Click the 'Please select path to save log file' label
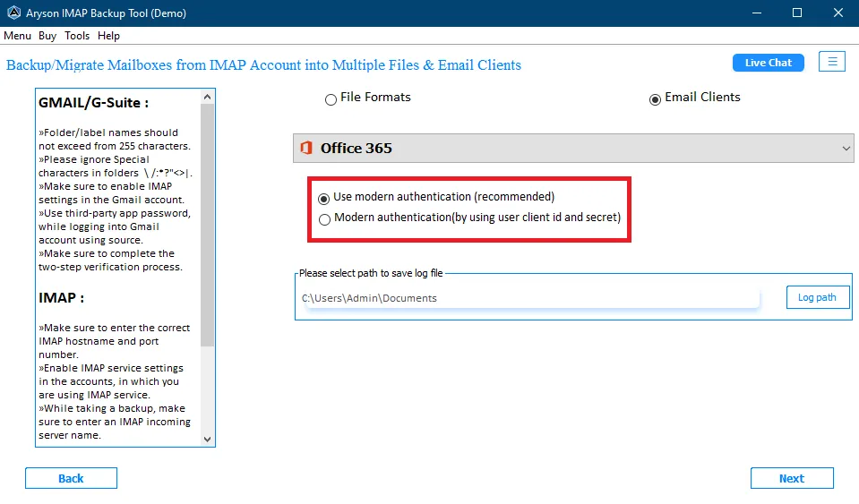 (371, 273)
